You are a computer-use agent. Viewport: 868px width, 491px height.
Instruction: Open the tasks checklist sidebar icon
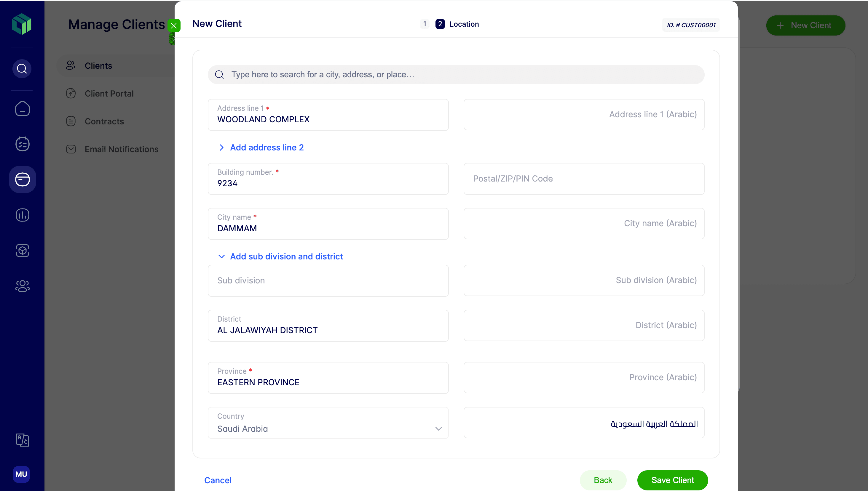pos(22,144)
